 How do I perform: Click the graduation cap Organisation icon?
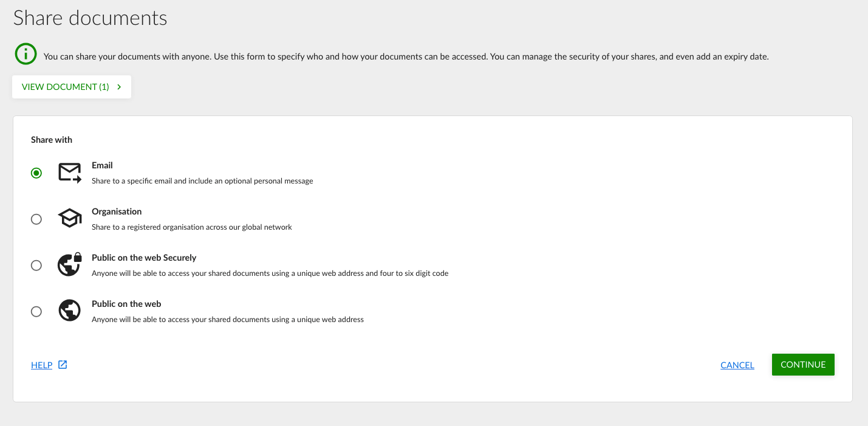[x=69, y=219]
